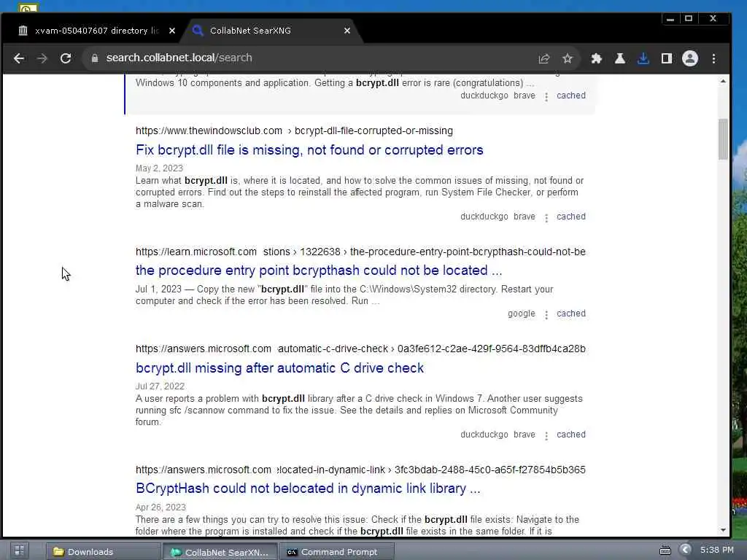Show downloads from the toolbar download icon
This screenshot has height=560, width=747.
(643, 58)
